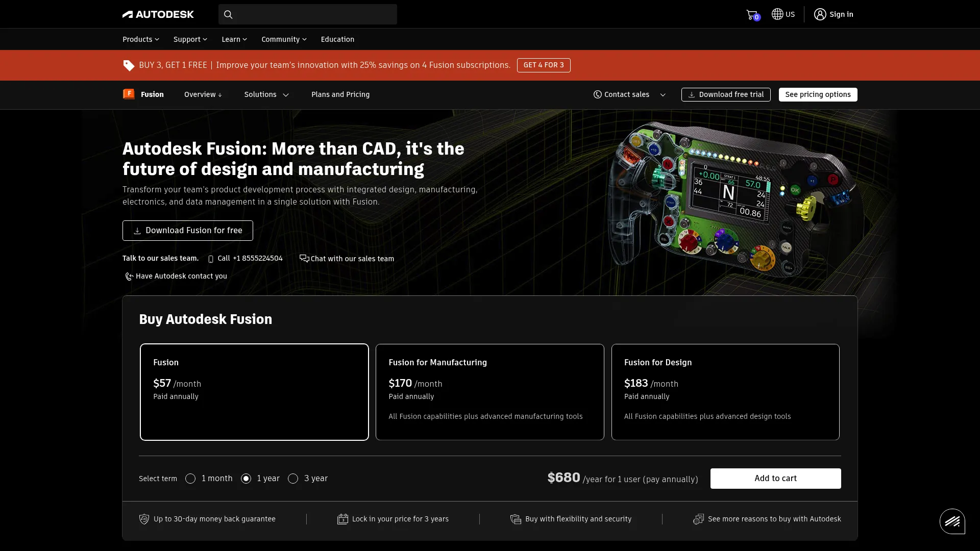The width and height of the screenshot is (980, 551).
Task: Click the GET 4 FOR 3 button
Action: click(x=544, y=65)
